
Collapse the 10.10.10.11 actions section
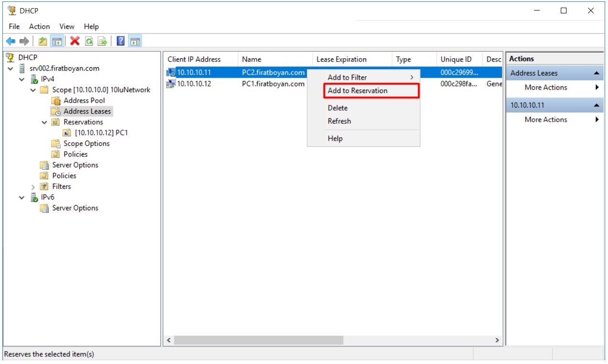coord(597,105)
